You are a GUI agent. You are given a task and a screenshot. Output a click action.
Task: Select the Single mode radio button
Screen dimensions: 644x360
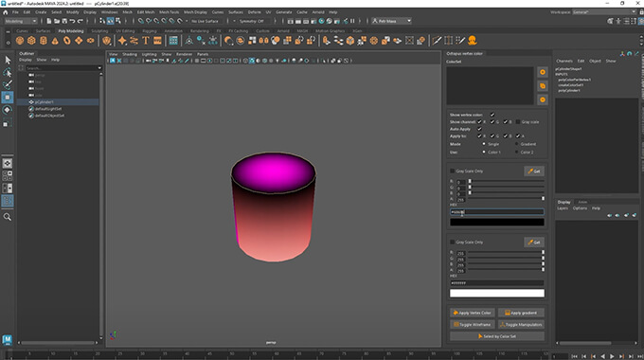(484, 144)
